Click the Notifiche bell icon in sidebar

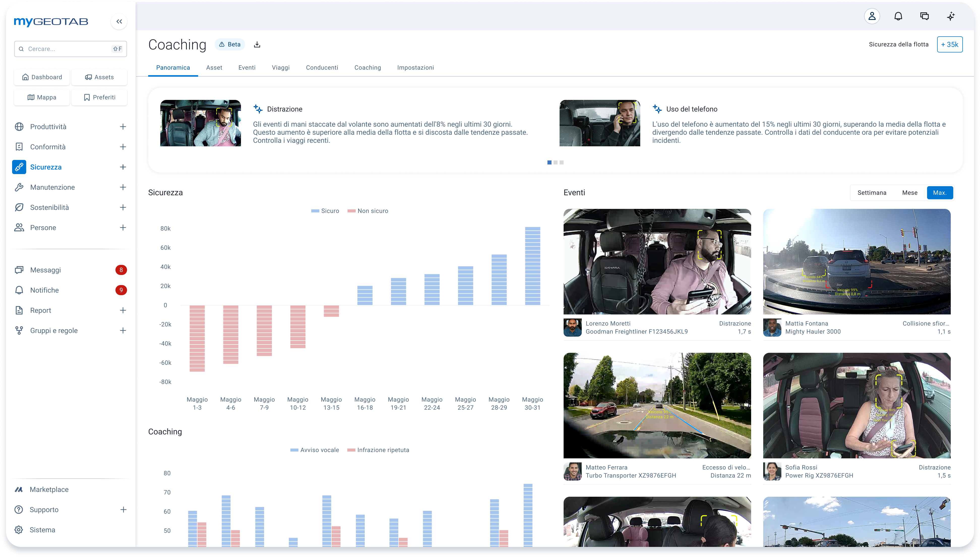(x=19, y=290)
